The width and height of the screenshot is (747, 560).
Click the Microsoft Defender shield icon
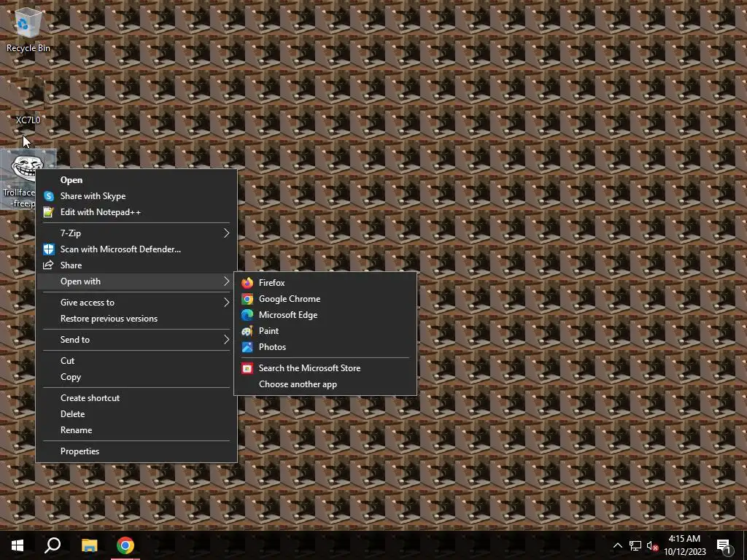click(49, 249)
